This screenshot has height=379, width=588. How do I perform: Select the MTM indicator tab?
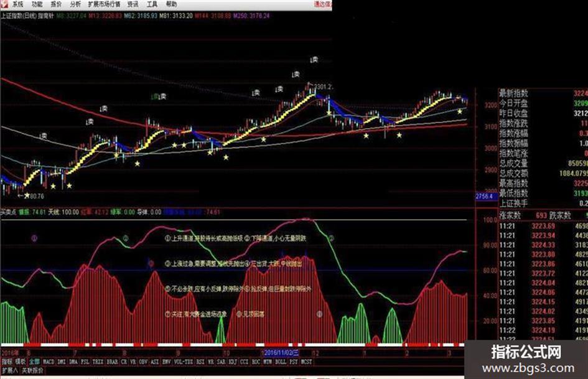268,362
